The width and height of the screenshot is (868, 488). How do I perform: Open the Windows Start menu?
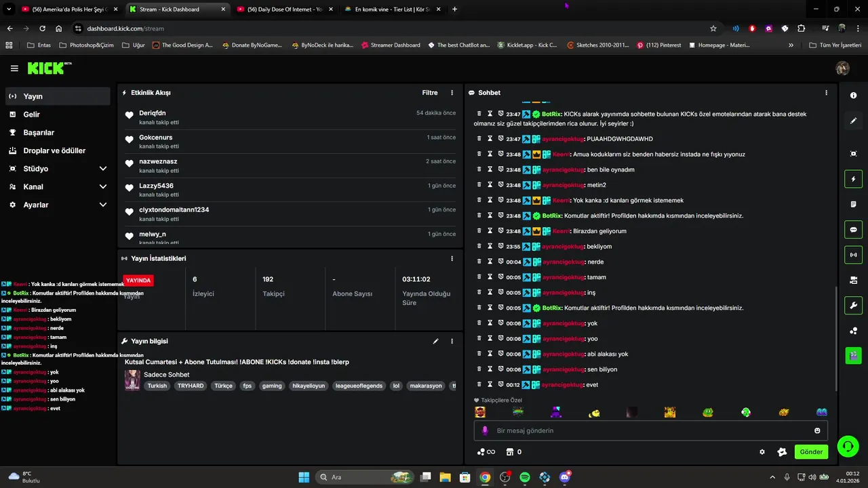pyautogui.click(x=304, y=477)
